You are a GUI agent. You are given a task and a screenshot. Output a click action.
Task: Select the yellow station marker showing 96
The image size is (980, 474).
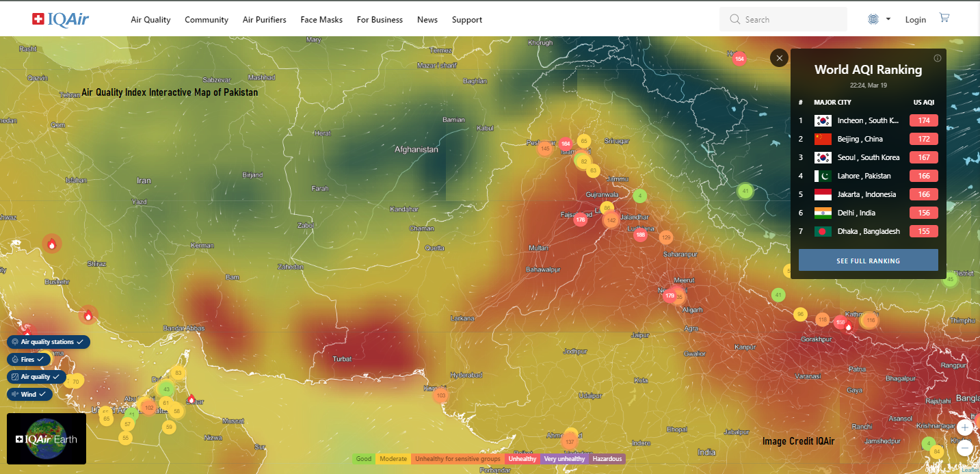coord(800,315)
